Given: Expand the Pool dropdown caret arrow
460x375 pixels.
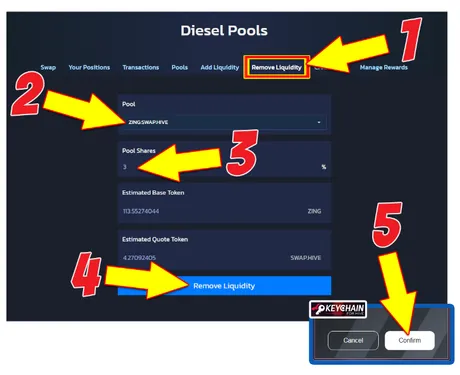Looking at the screenshot, I should 319,122.
